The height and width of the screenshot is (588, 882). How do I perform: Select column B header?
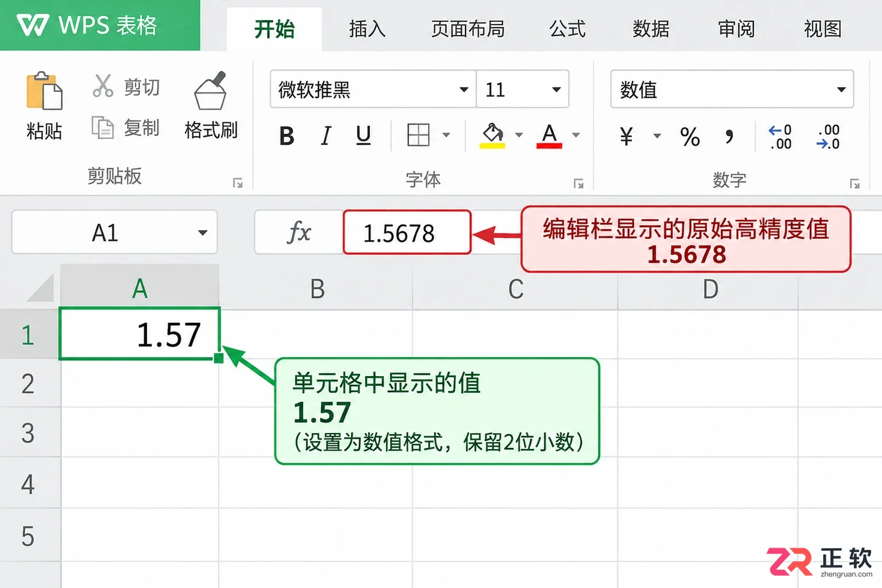(317, 288)
